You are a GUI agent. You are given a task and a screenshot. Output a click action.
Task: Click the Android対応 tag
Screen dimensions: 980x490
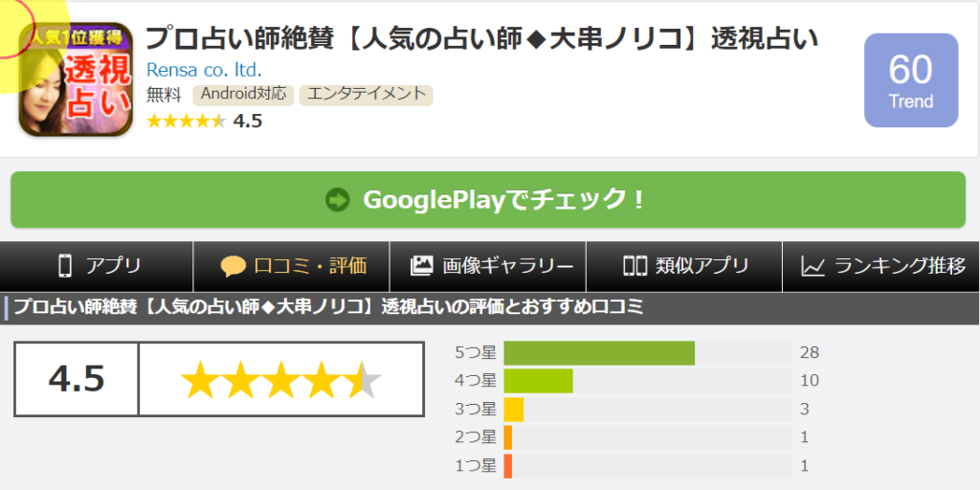243,95
